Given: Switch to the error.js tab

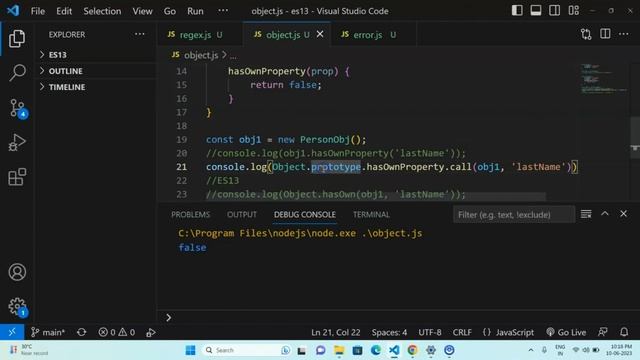Looking at the screenshot, I should click(x=373, y=35).
